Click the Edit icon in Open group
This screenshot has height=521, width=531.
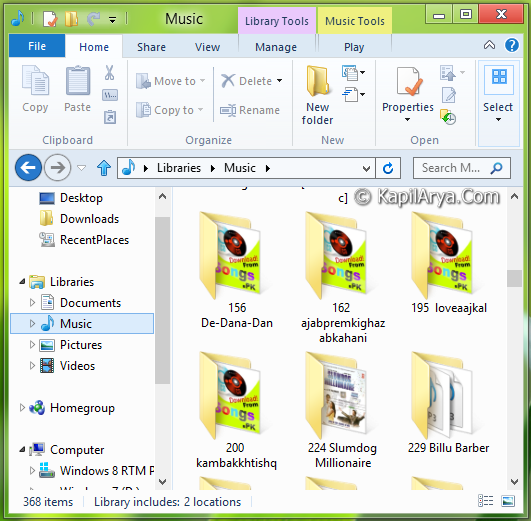449,95
